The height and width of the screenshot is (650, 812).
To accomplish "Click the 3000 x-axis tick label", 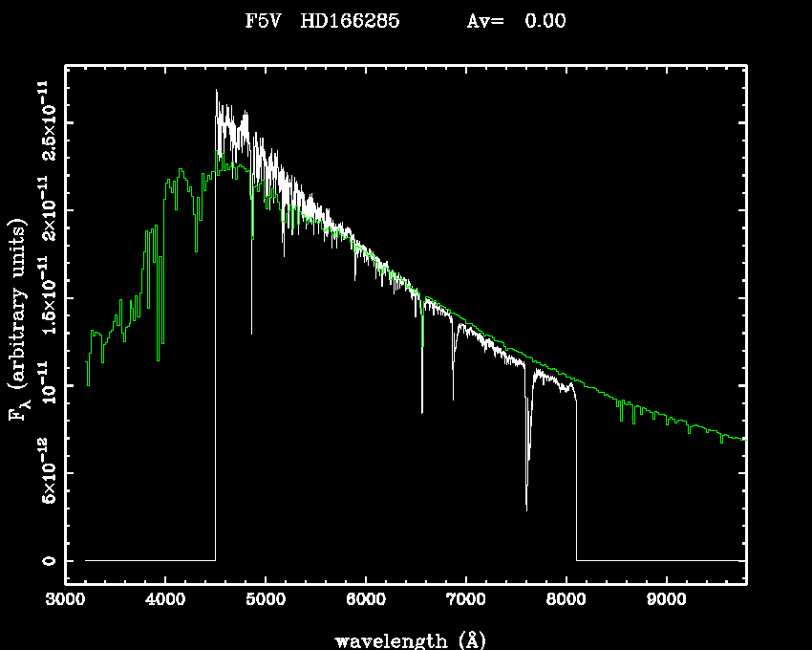I will pyautogui.click(x=65, y=600).
